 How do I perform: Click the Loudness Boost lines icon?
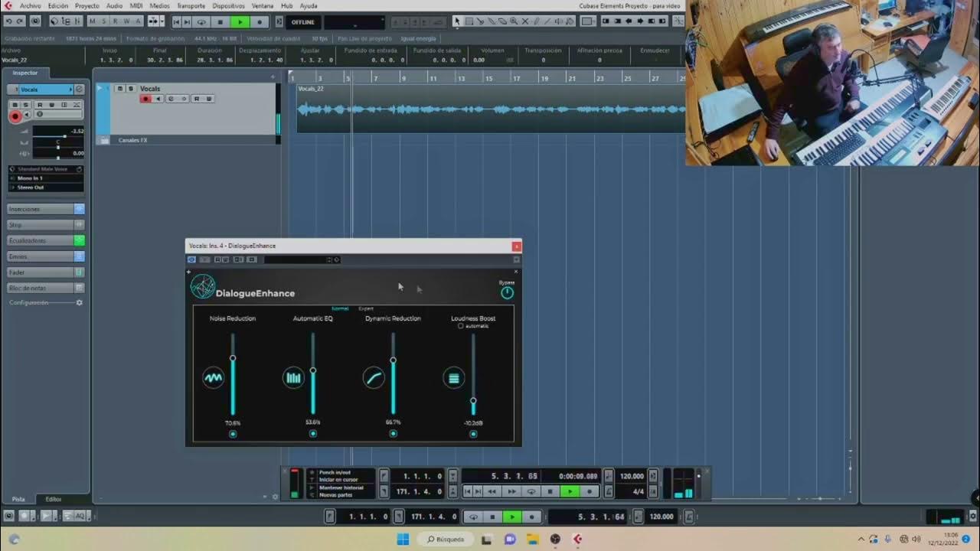point(454,378)
